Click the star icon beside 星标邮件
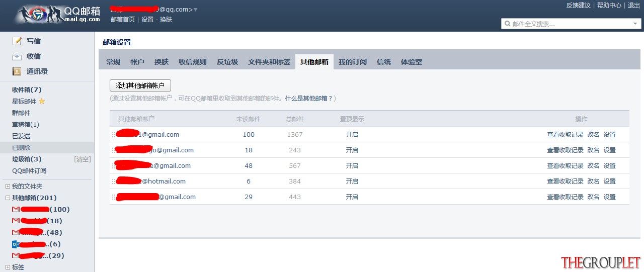Viewport: 644px width, 272px height. pyautogui.click(x=42, y=101)
